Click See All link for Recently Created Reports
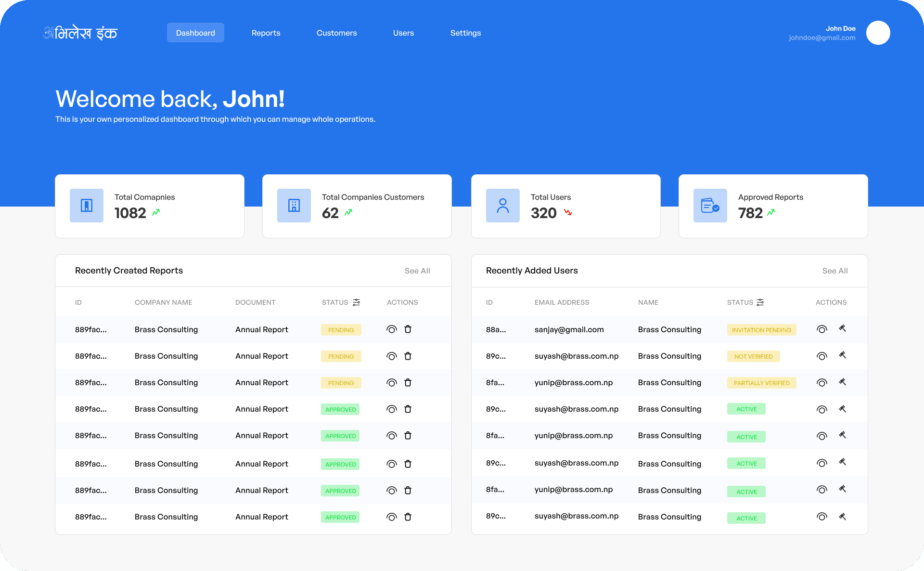 [x=416, y=270]
